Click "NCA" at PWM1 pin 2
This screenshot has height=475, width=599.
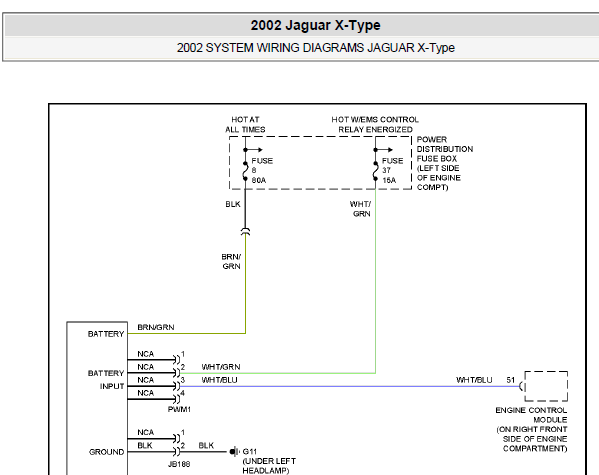[x=146, y=367]
